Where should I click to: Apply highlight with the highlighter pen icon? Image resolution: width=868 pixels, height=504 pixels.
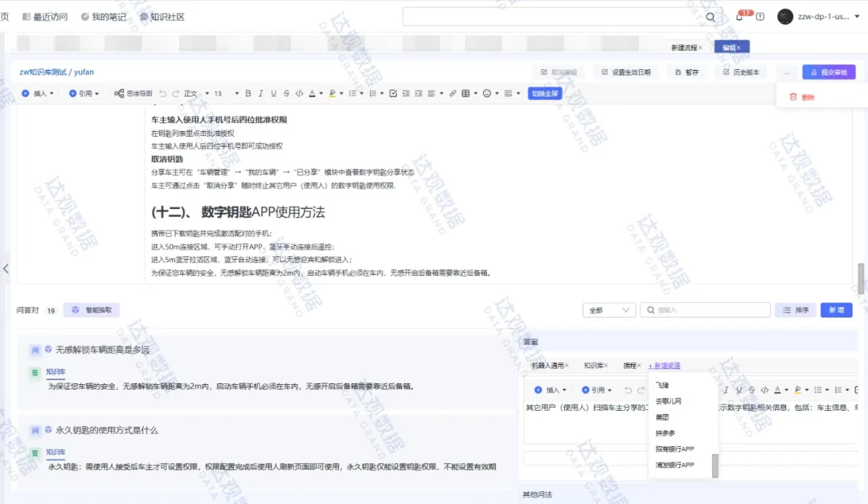pyautogui.click(x=332, y=93)
